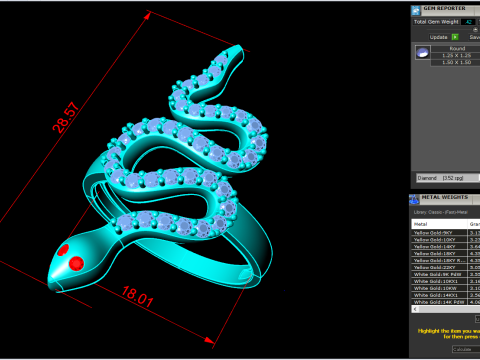Click the Calculate button in Metal Weights
480x360 pixels.
click(466, 349)
